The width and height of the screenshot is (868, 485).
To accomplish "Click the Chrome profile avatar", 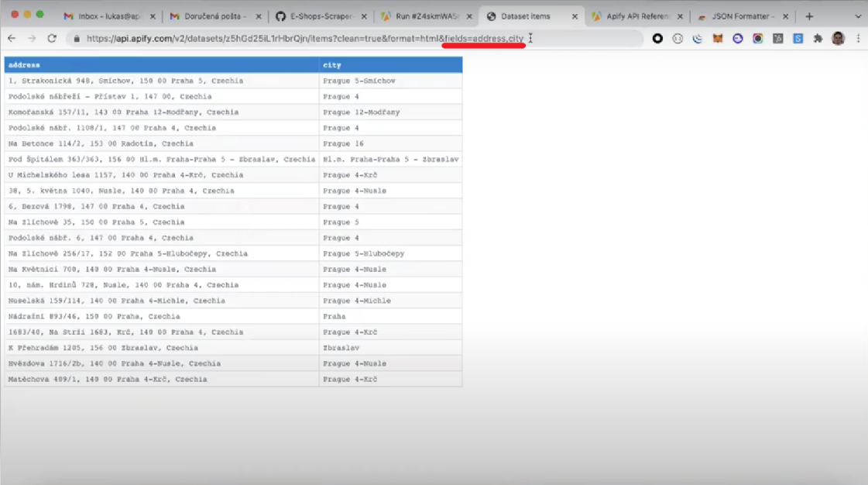I will (839, 38).
